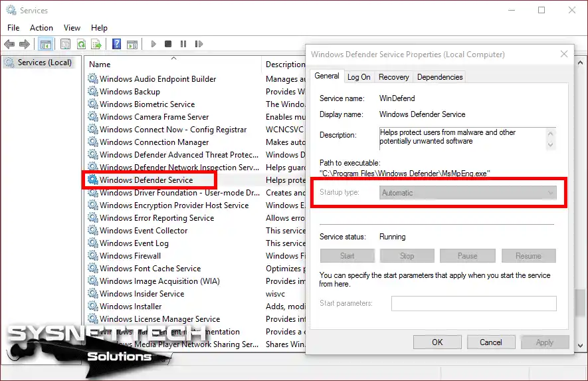This screenshot has height=381, width=588.
Task: Close the Windows Defender Service Properties dialog
Action: [x=564, y=54]
